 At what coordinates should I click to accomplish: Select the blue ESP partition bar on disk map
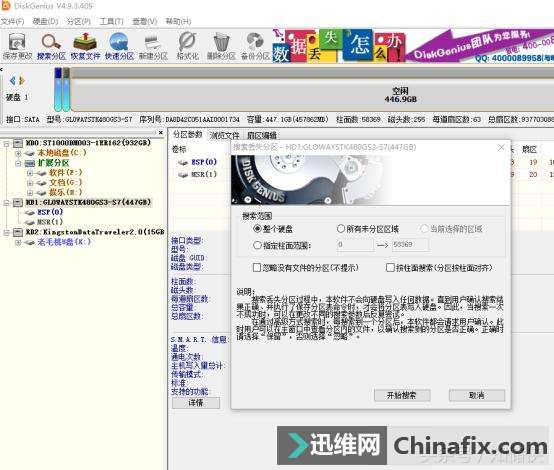point(58,89)
